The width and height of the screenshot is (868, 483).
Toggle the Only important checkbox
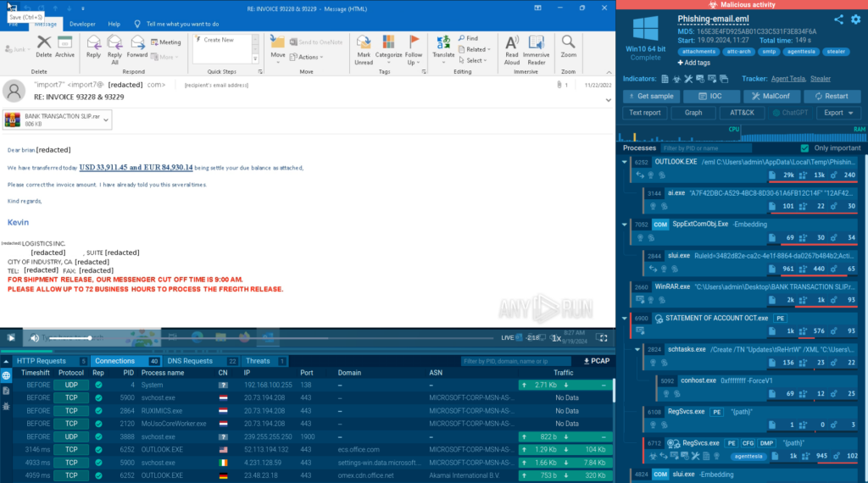coord(804,148)
